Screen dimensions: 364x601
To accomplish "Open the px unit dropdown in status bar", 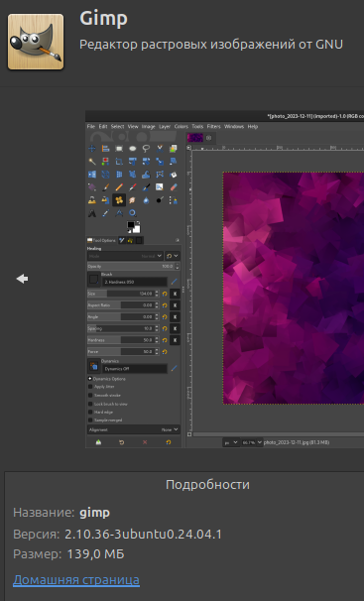I will pyautogui.click(x=231, y=442).
